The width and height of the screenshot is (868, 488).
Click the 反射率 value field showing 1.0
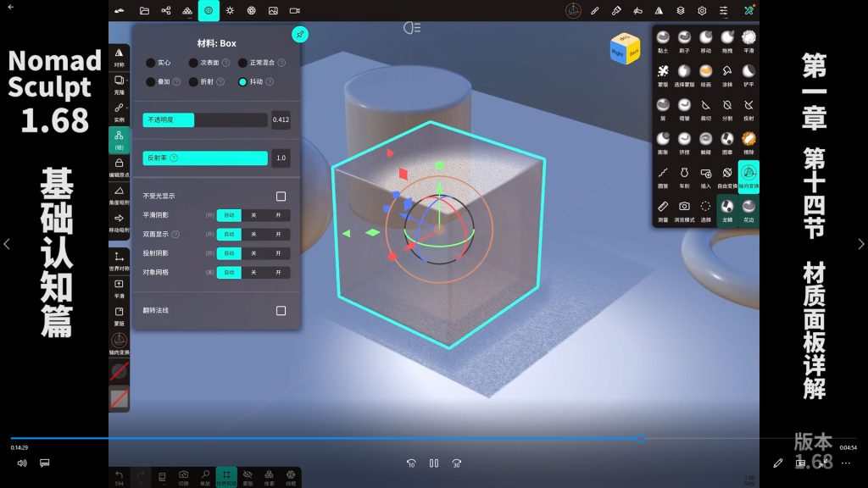click(281, 158)
